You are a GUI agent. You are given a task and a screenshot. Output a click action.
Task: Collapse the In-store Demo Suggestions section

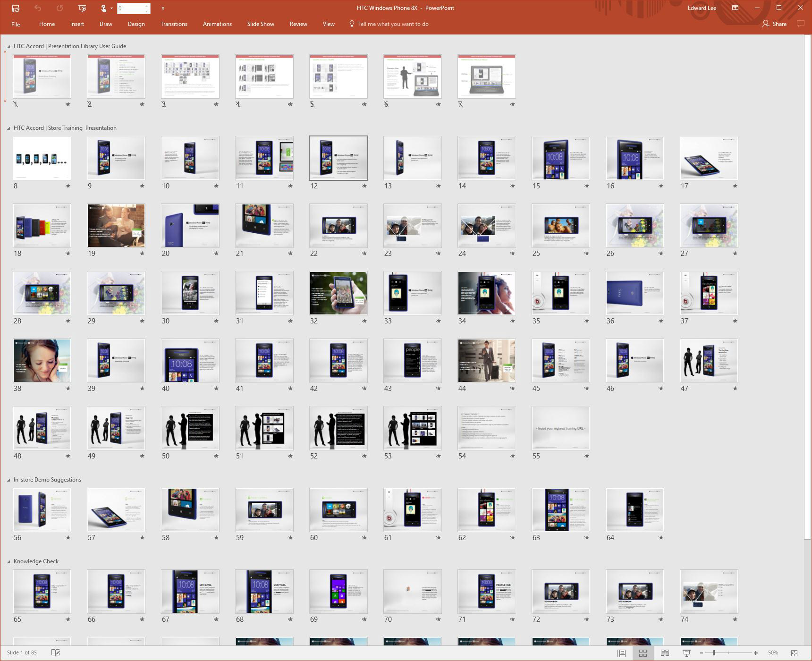point(8,480)
